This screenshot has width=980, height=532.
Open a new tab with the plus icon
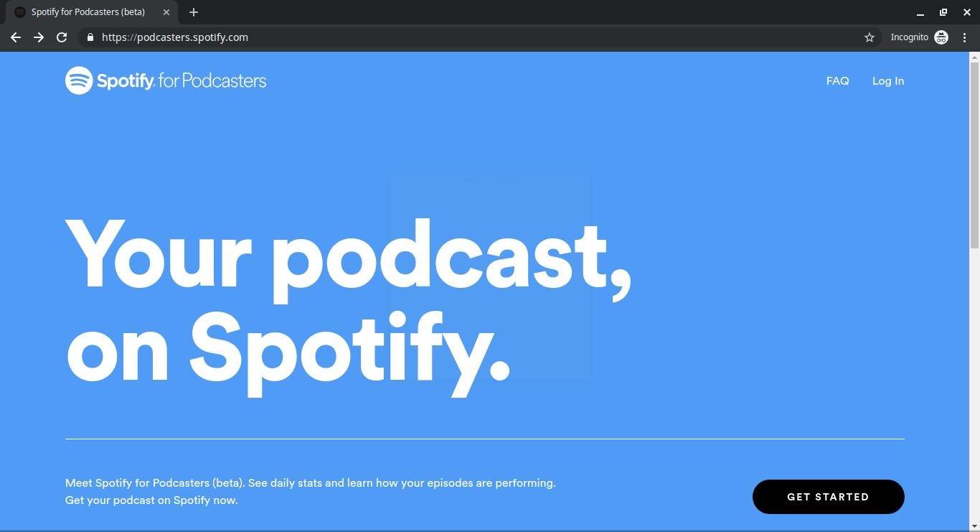point(194,12)
